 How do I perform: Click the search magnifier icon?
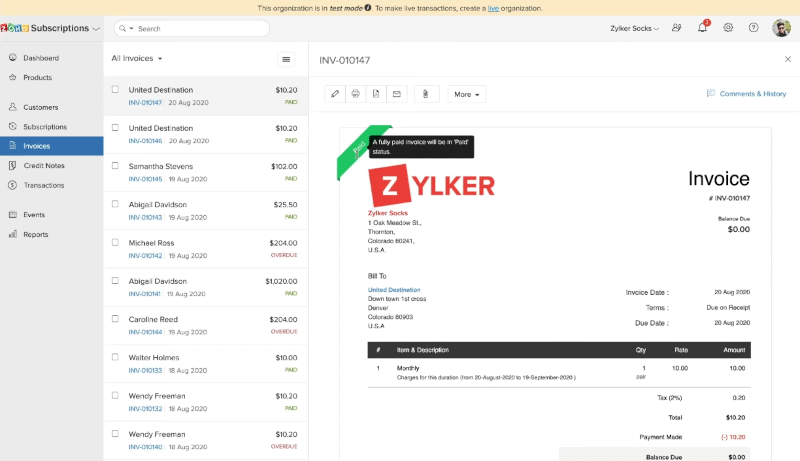pyautogui.click(x=122, y=29)
